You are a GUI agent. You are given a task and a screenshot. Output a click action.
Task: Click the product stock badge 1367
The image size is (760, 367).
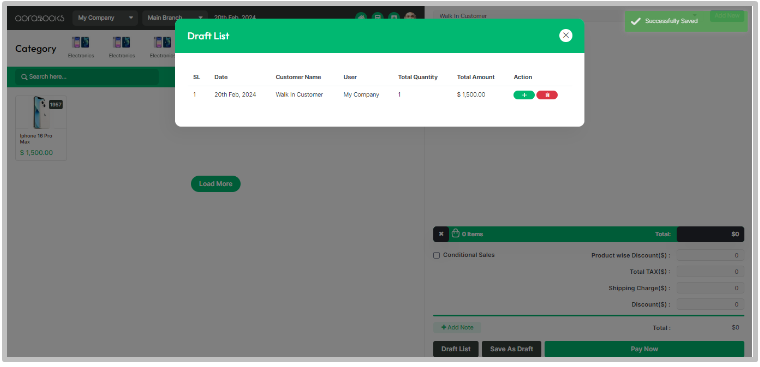[56, 104]
